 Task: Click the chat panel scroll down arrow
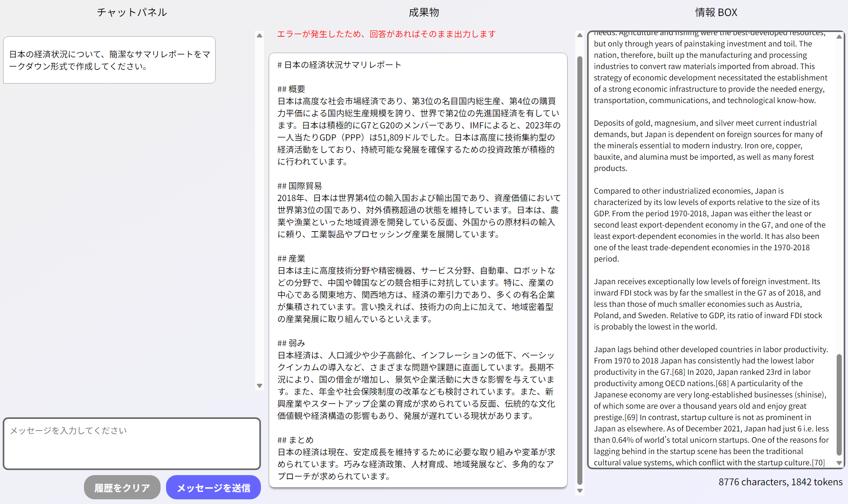pyautogui.click(x=259, y=386)
